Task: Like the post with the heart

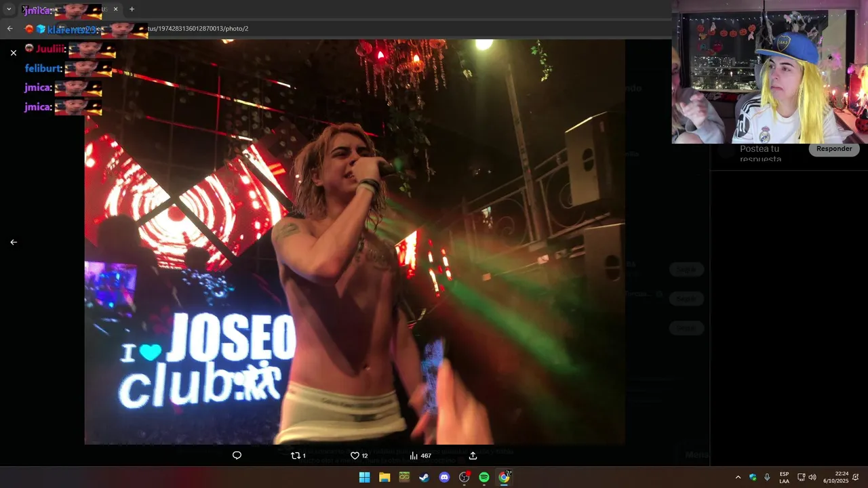Action: [x=355, y=455]
